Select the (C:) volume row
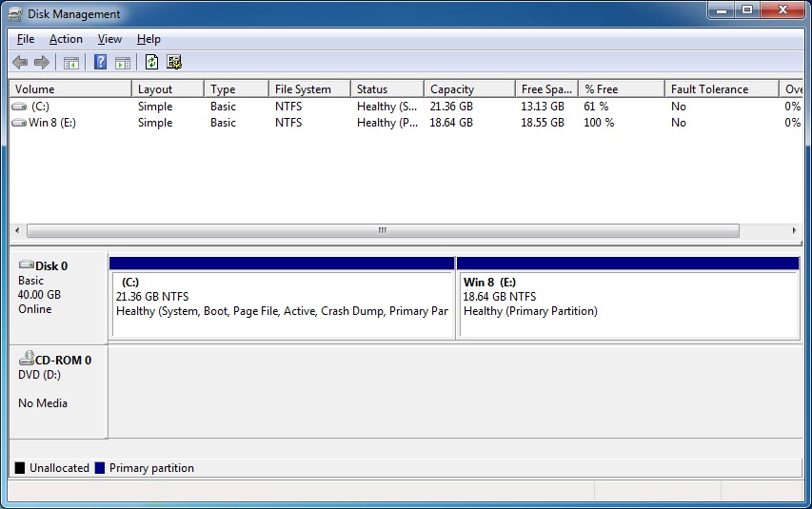This screenshot has width=812, height=509. pos(406,107)
